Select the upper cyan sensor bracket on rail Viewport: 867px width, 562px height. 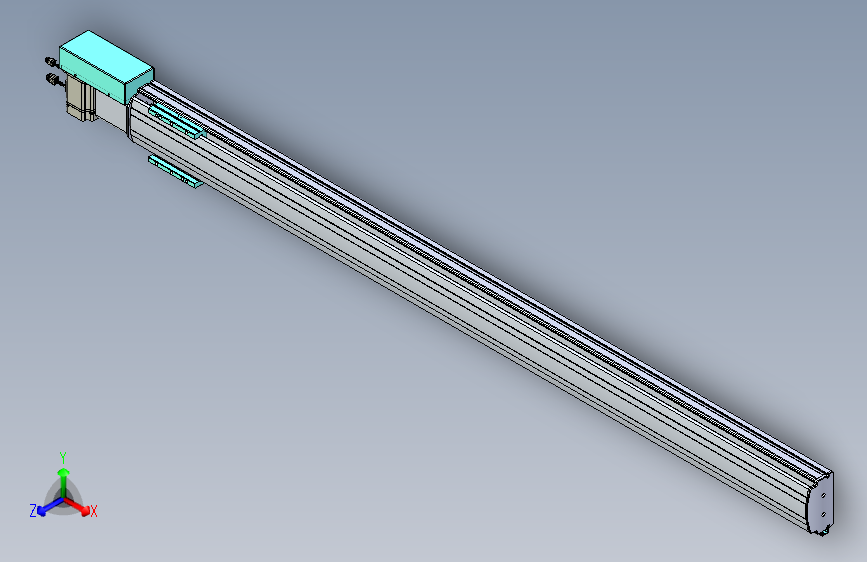177,121
